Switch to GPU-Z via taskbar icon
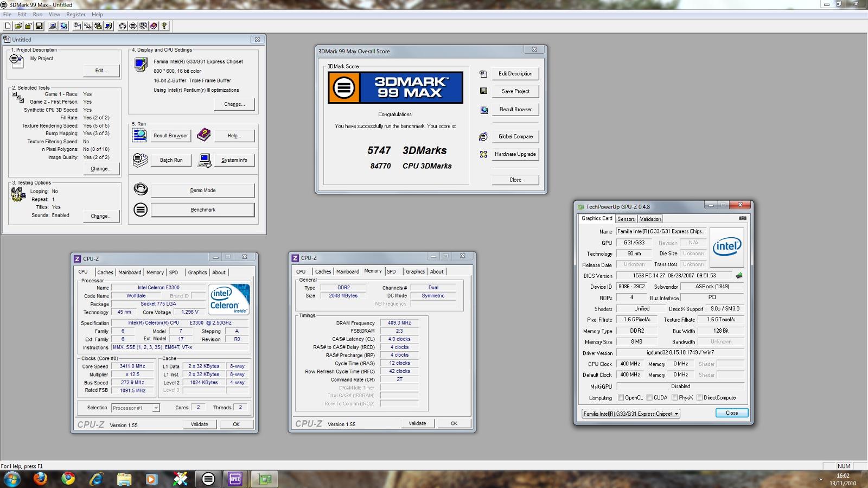Image resolution: width=868 pixels, height=488 pixels. (265, 479)
